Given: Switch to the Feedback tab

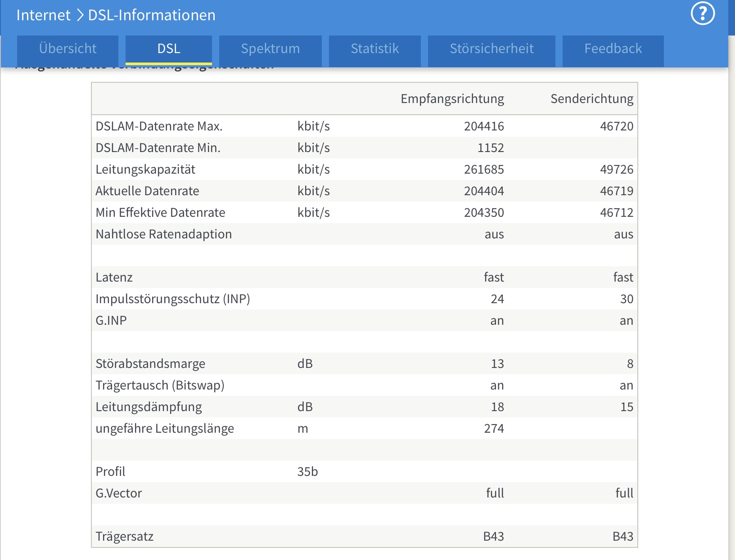Looking at the screenshot, I should pos(613,50).
